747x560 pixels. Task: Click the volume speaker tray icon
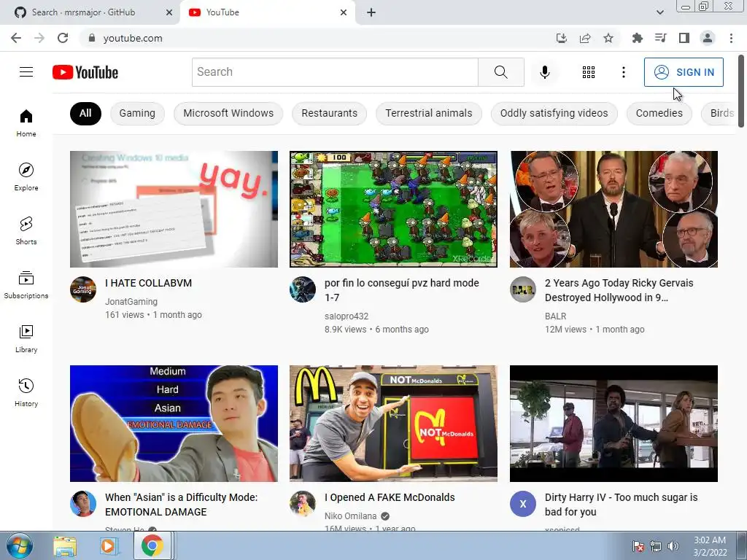point(673,546)
